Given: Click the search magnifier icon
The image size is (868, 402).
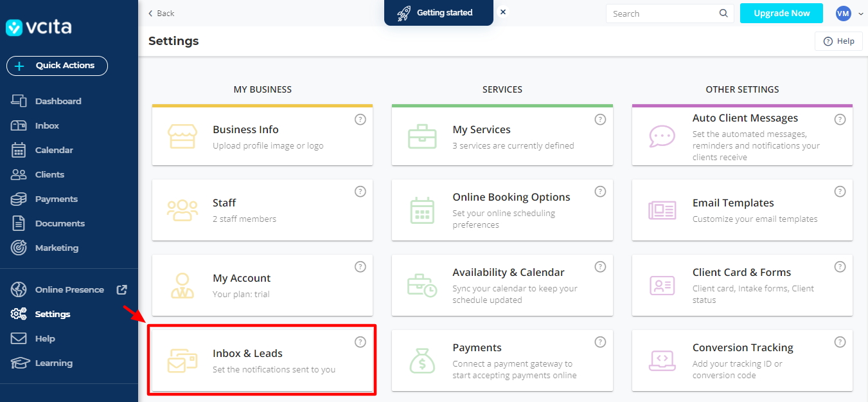Looking at the screenshot, I should tap(724, 14).
